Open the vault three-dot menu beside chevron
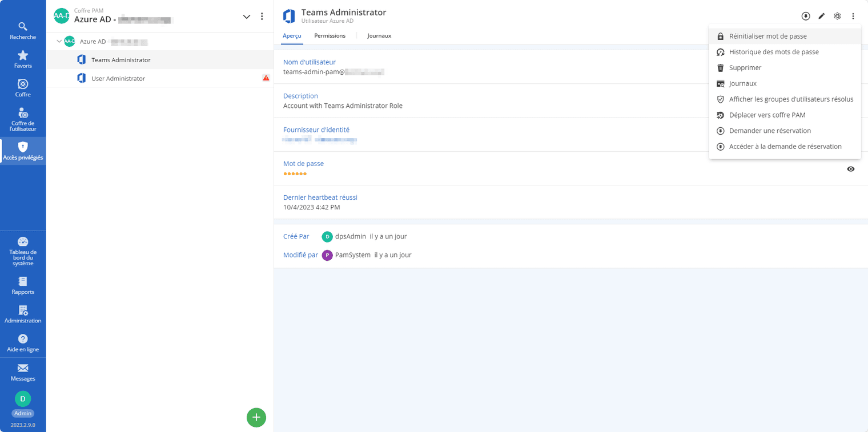 [262, 17]
